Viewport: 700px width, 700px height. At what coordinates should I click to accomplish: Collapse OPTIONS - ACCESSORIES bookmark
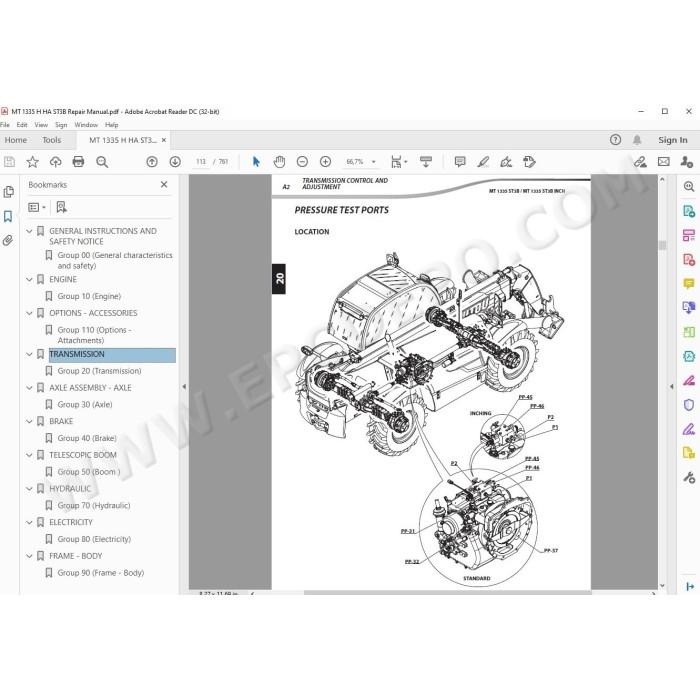(x=29, y=313)
